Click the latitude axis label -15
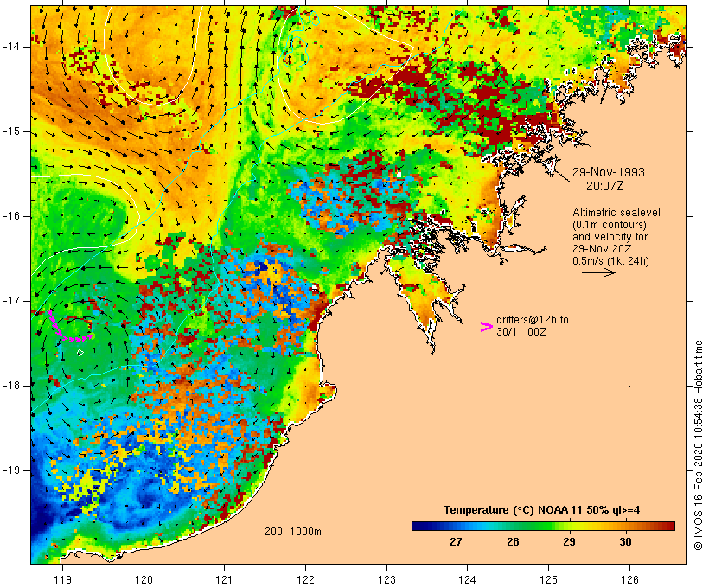 (x=10, y=131)
